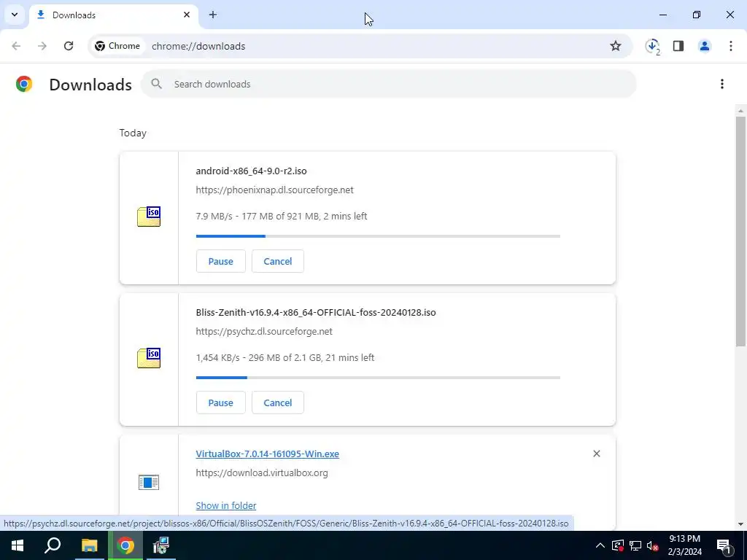Screen dimensions: 747x560
Task: Open taskbar Search magnifier
Action: click(x=53, y=545)
